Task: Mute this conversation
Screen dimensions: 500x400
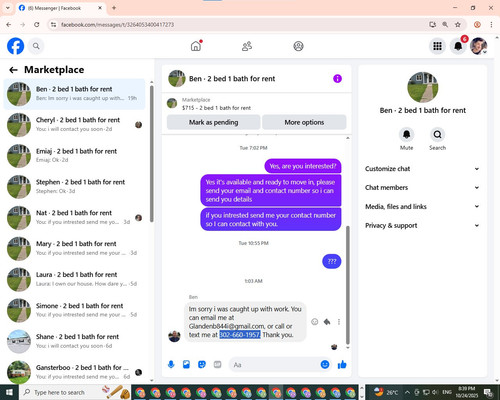Action: tap(406, 135)
